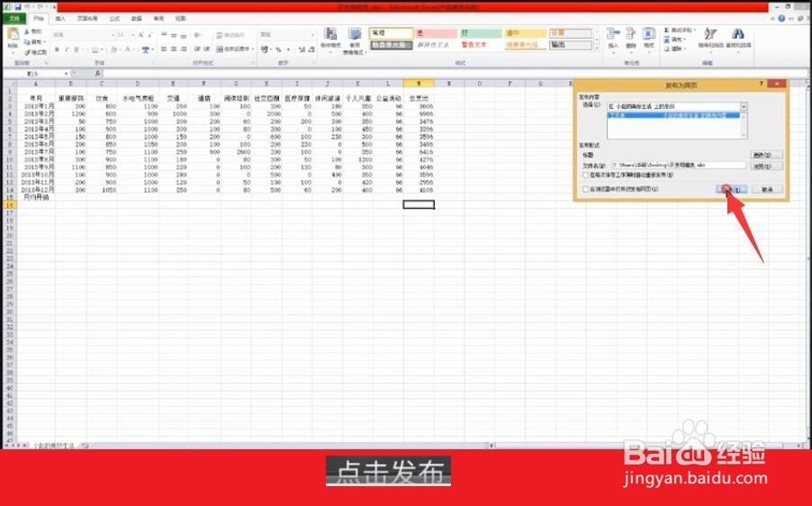Click the Fill (填充) button in editing group
Viewport: 812px width, 506px height.
coord(673,40)
